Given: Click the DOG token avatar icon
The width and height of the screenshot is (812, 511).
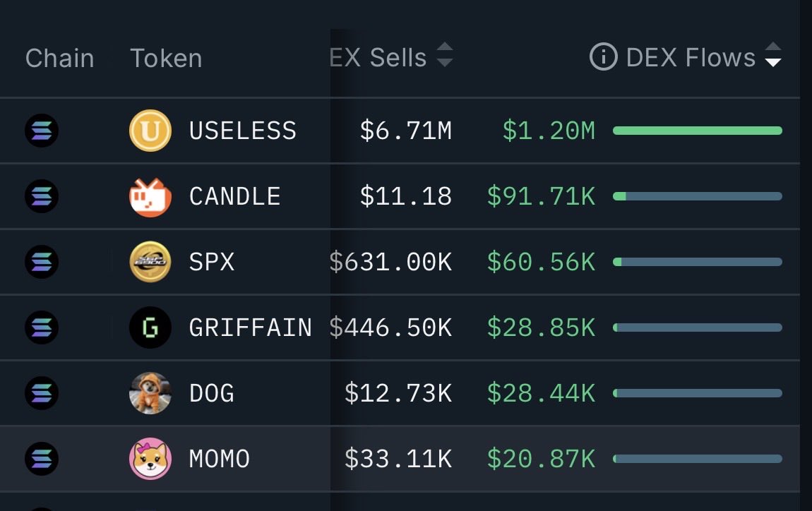Looking at the screenshot, I should click(150, 393).
